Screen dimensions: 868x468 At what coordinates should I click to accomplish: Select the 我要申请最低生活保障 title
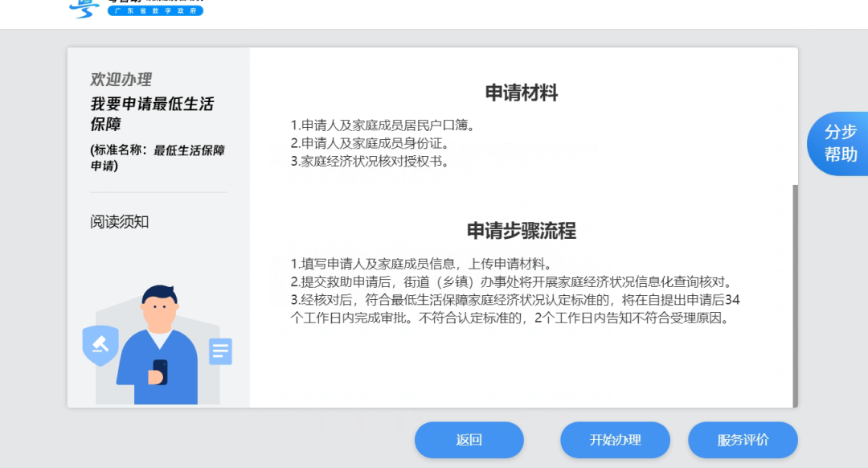click(153, 114)
